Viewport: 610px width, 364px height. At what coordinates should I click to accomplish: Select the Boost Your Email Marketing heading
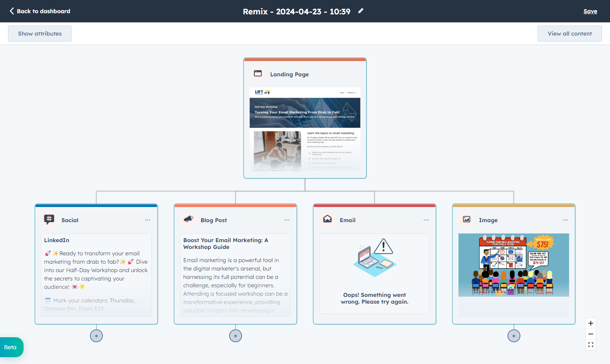[x=226, y=243]
